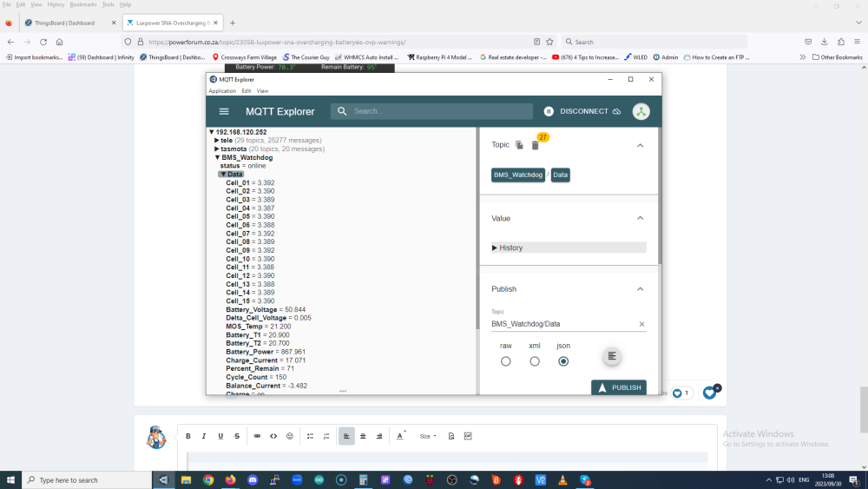Viewport: 868px width, 489px height.
Task: Apply strikethrough in the forum editor
Action: point(237,436)
